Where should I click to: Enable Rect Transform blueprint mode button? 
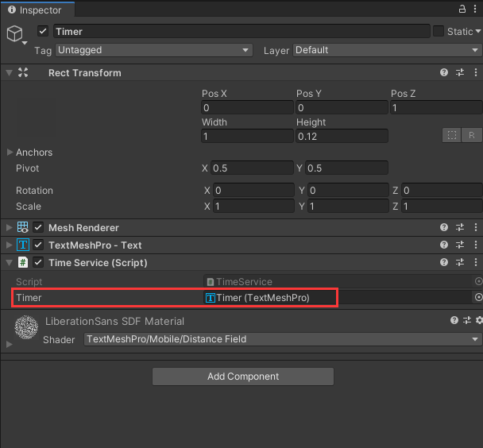coord(451,135)
